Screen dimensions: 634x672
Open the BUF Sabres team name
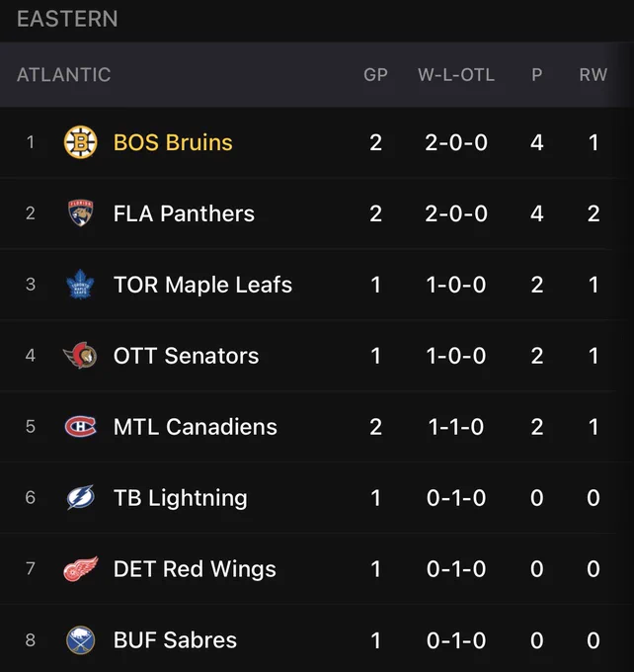(175, 640)
